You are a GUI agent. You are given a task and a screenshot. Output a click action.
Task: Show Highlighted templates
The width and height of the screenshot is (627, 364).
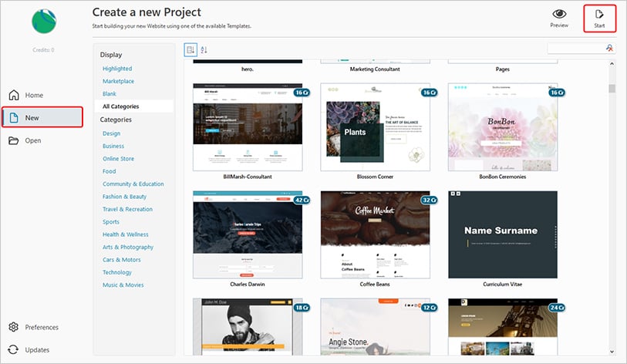(x=117, y=69)
